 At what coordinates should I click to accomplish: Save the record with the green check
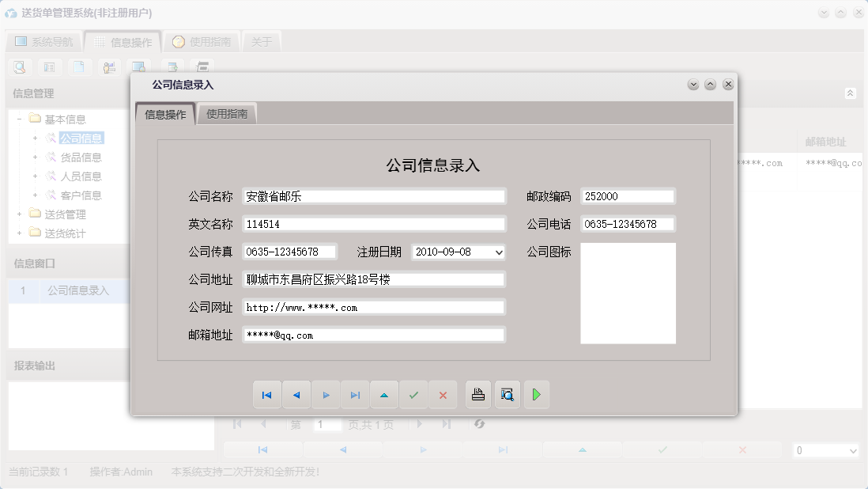coord(413,394)
